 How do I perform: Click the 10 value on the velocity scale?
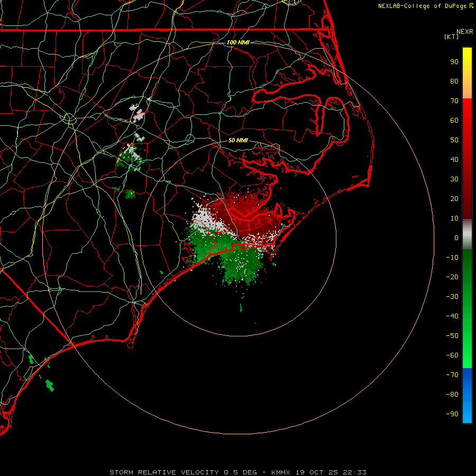454,218
